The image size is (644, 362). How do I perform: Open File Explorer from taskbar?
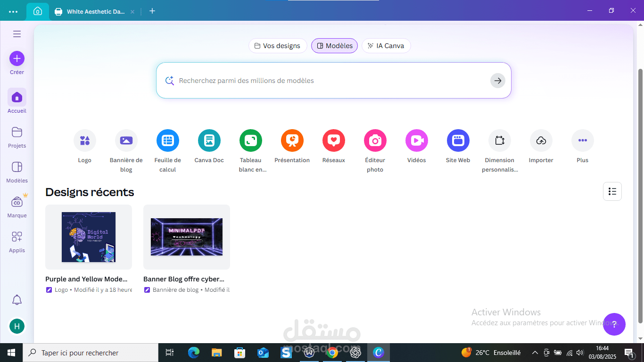point(217,353)
